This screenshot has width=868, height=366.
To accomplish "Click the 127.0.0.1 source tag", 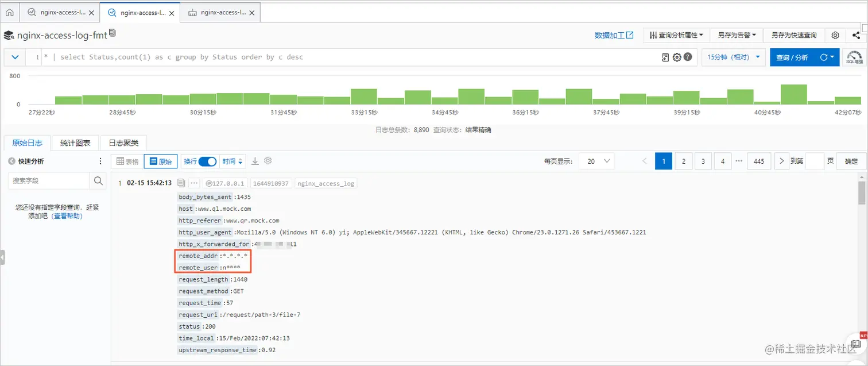I will tap(225, 184).
